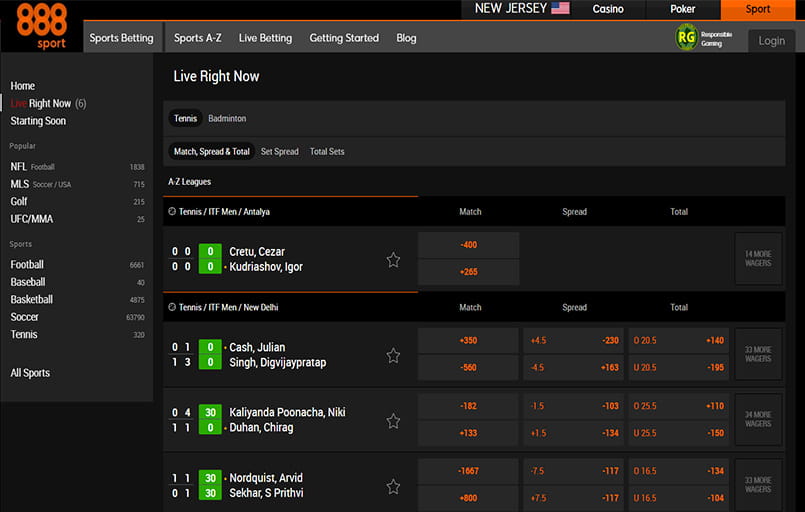Bet on Kudriashov, Igor at +265

(468, 272)
